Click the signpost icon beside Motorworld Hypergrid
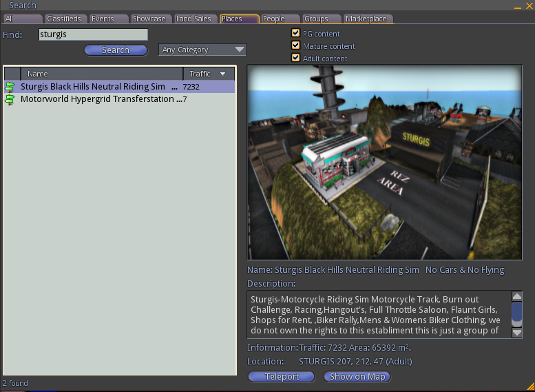 pos(10,99)
